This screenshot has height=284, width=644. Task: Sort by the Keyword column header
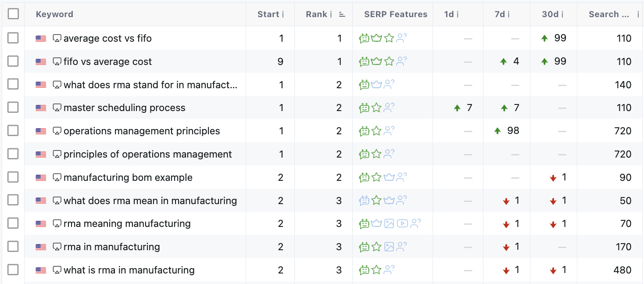[54, 14]
